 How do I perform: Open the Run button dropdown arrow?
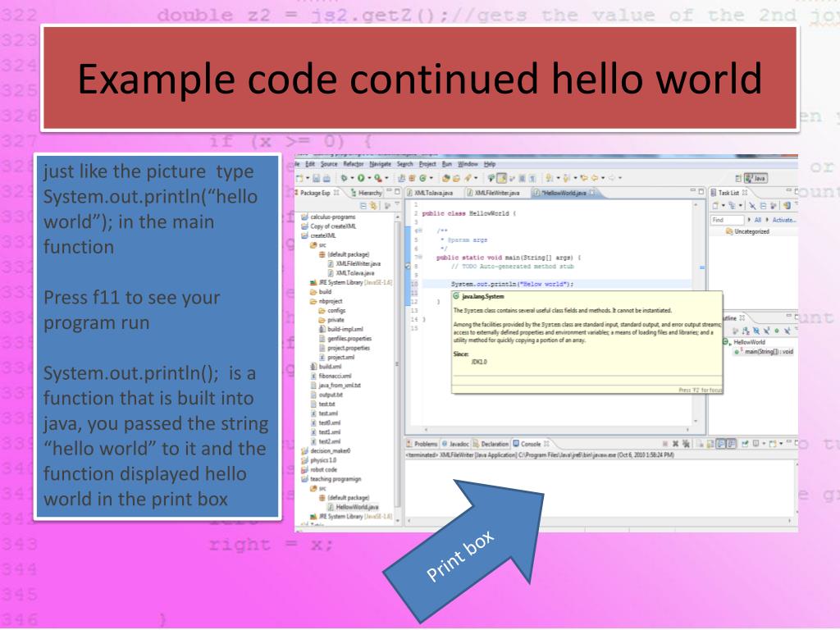(x=368, y=178)
